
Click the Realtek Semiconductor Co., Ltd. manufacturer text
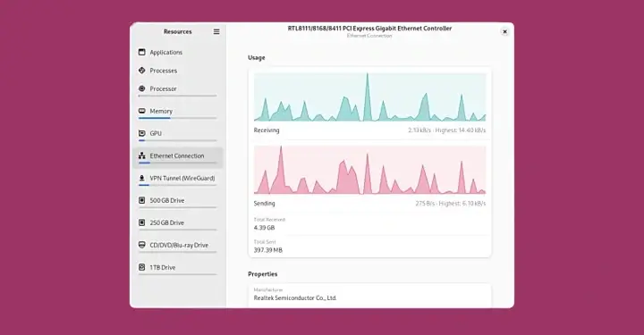click(x=295, y=298)
